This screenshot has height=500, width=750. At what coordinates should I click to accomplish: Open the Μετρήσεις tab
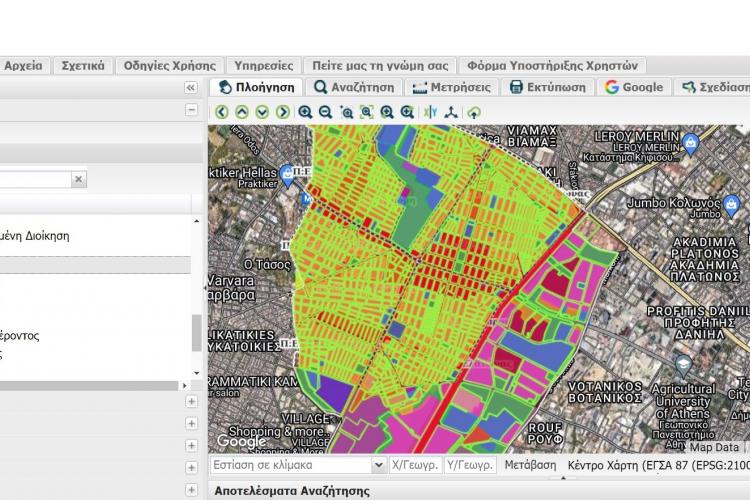tap(451, 87)
